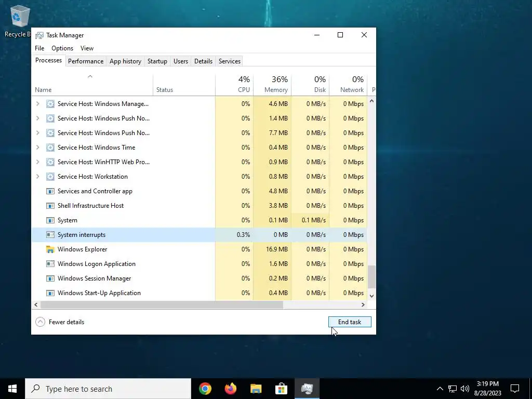Click the Windows Start-Up Application icon
Viewport: 532px width, 399px height.
click(50, 293)
